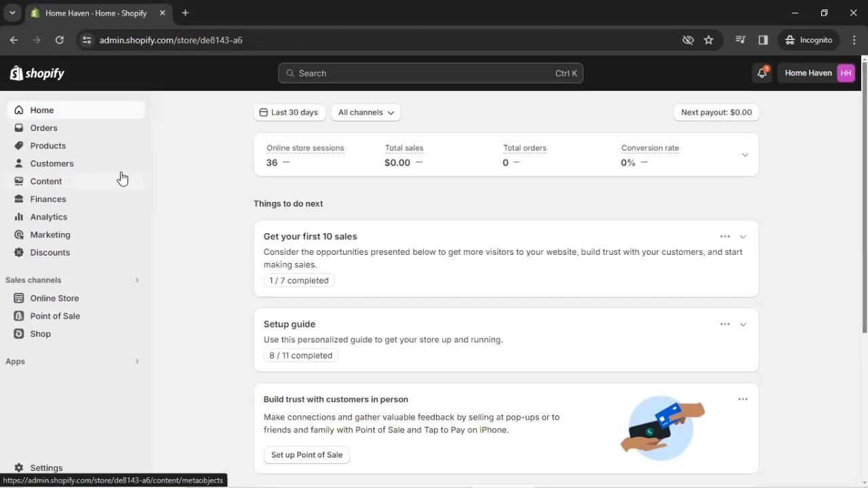
Task: Open the Analytics section in sidebar
Action: pyautogui.click(x=48, y=217)
